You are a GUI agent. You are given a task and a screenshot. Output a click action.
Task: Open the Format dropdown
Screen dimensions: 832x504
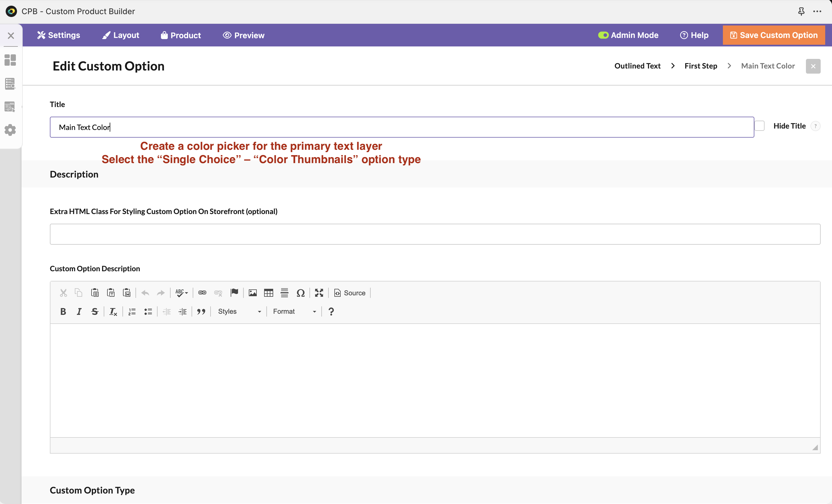pyautogui.click(x=294, y=311)
